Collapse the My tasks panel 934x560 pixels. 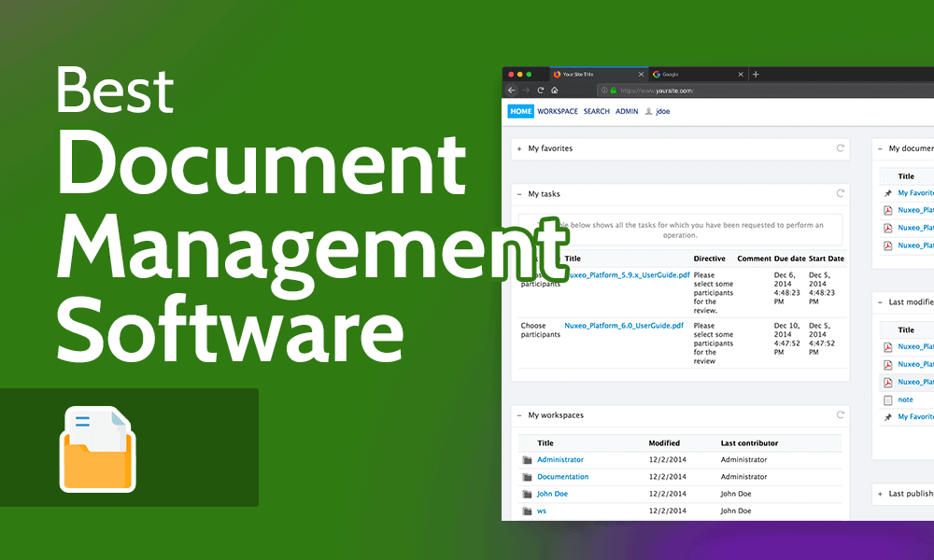click(518, 193)
